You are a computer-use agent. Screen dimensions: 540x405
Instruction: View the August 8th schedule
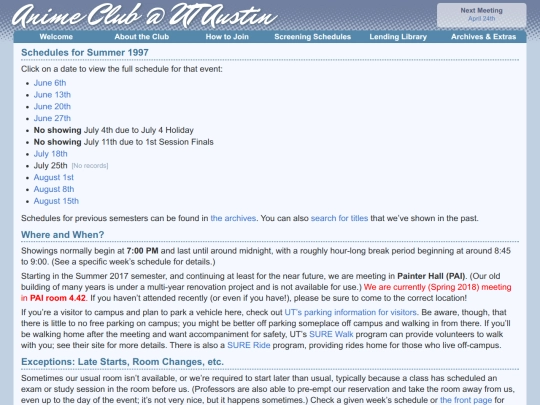click(54, 189)
